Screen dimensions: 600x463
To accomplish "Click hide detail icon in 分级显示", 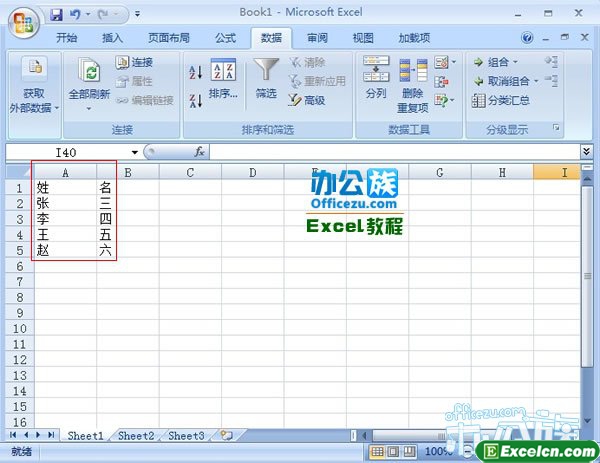I will (x=551, y=80).
